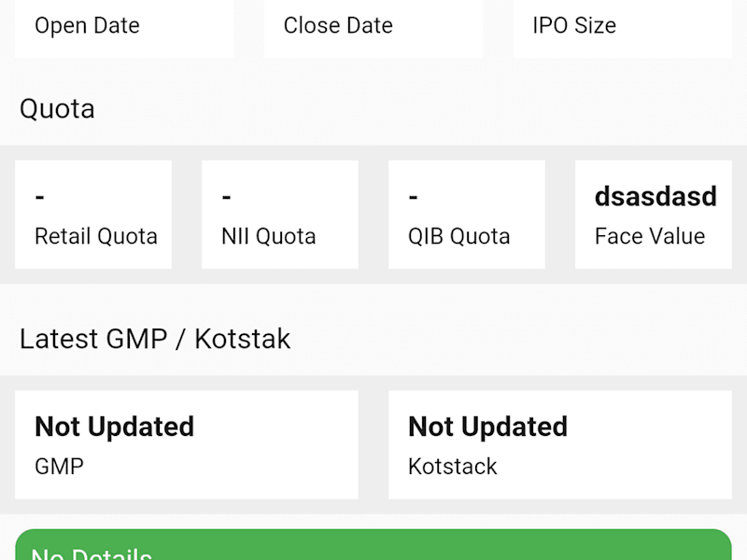Screen dimensions: 747x560
Task: Select the Latest GMP / Kotstak heading
Action: 155,339
